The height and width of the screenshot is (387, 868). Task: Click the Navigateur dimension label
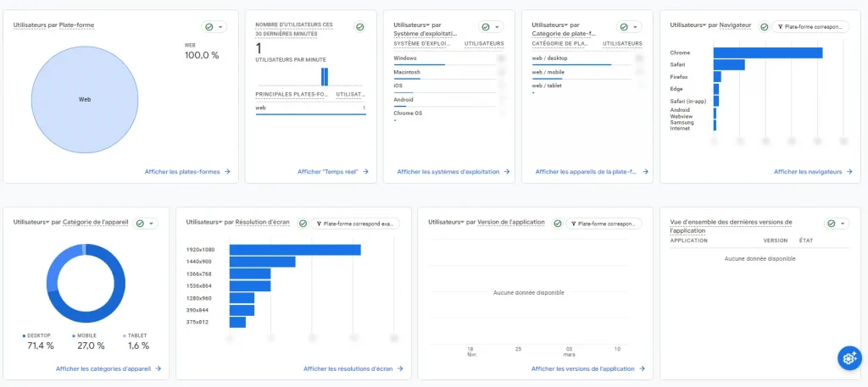pyautogui.click(x=735, y=25)
